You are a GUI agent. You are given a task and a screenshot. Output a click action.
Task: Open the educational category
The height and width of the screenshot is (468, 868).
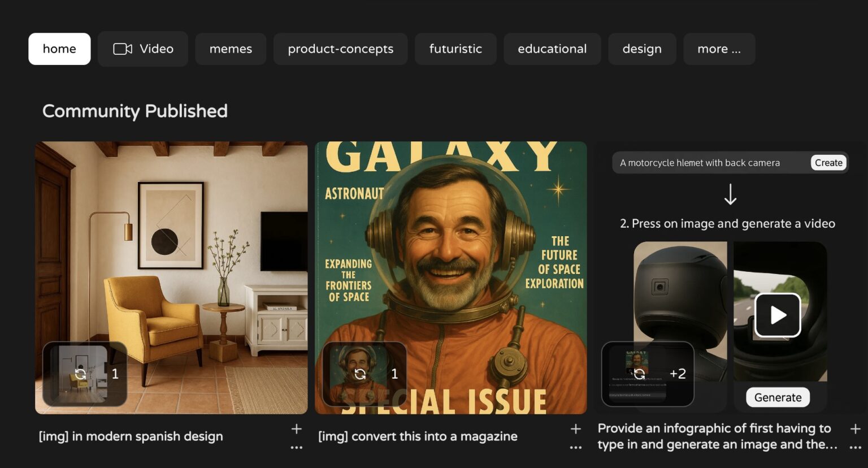[x=552, y=49]
